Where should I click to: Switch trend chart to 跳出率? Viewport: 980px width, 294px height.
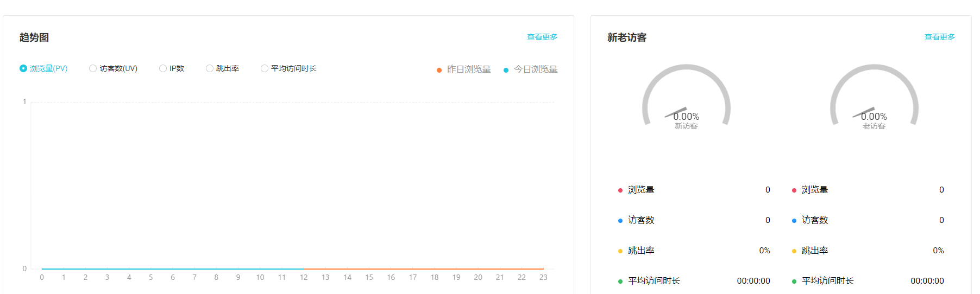(x=210, y=68)
